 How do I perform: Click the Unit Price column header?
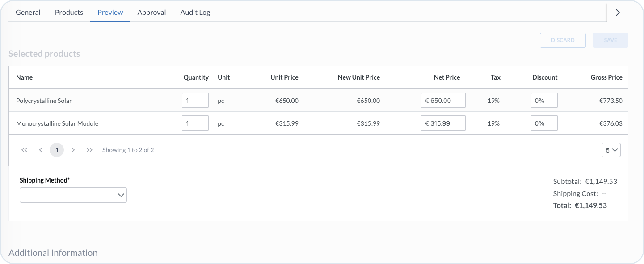(x=284, y=77)
